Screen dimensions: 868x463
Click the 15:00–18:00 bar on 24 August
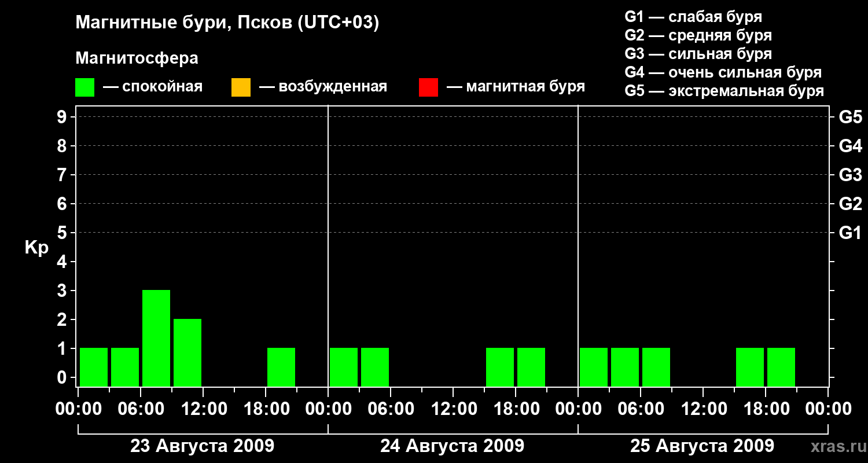(500, 367)
